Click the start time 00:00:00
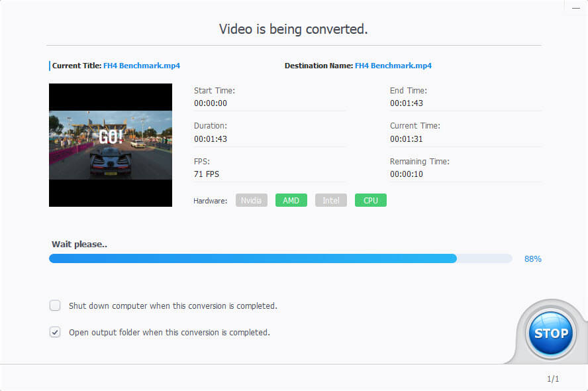Image resolution: width=588 pixels, height=391 pixels. coord(211,103)
